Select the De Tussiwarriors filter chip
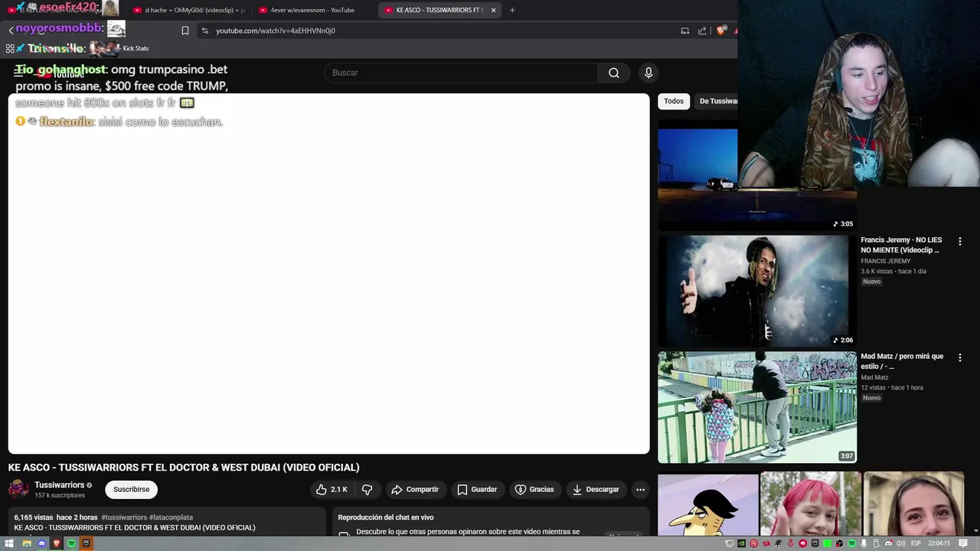980x551 pixels. click(717, 101)
